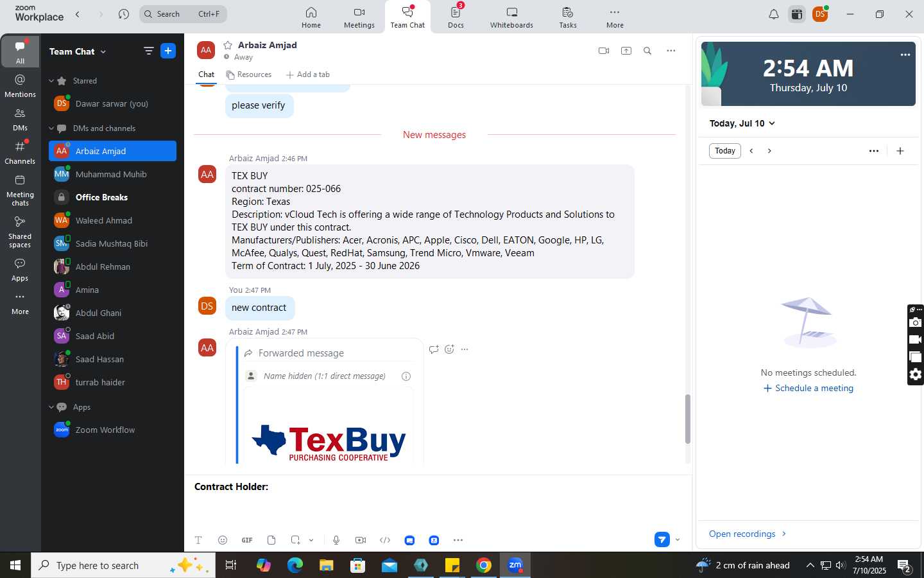Star the Arbaiz Amjad chat

click(228, 45)
